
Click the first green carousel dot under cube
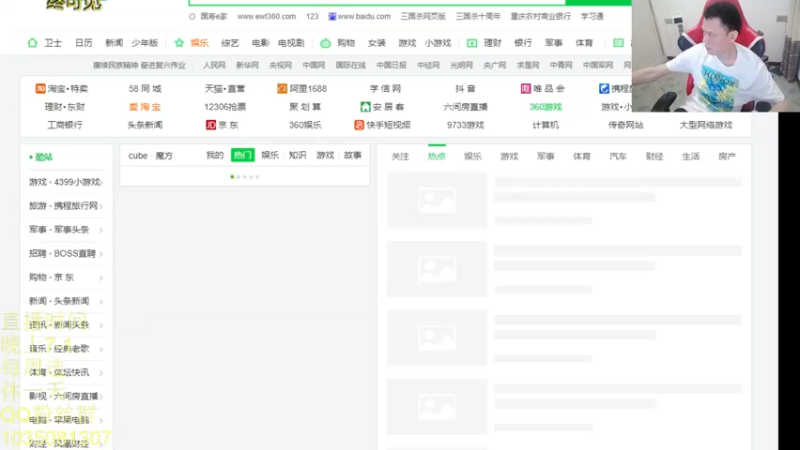[x=232, y=177]
